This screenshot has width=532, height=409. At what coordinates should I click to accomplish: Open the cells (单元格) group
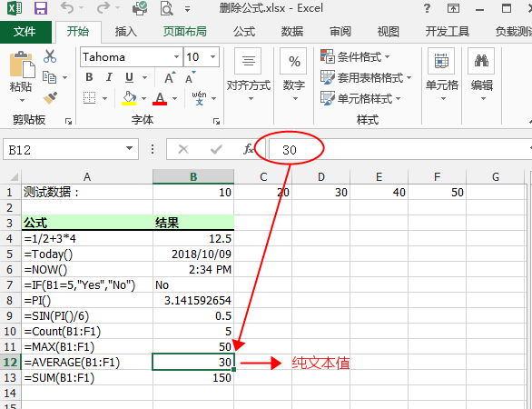[x=442, y=75]
